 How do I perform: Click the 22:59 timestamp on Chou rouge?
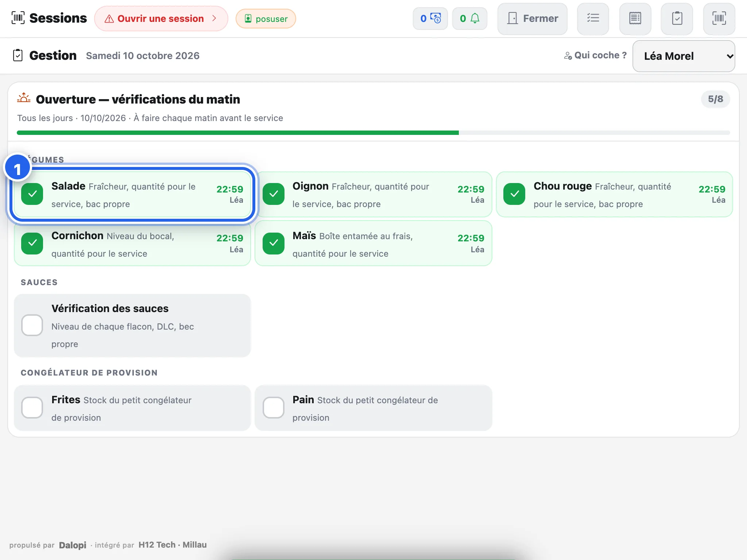712,189
